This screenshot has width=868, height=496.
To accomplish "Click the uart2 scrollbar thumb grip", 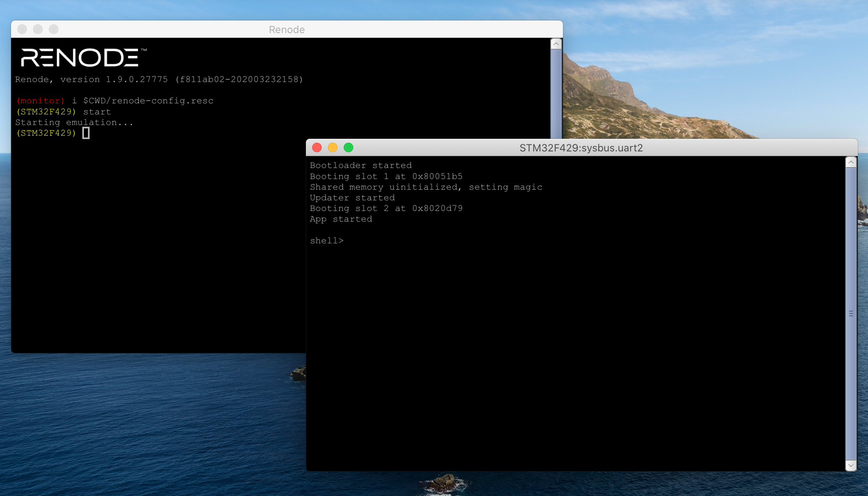I will point(851,313).
